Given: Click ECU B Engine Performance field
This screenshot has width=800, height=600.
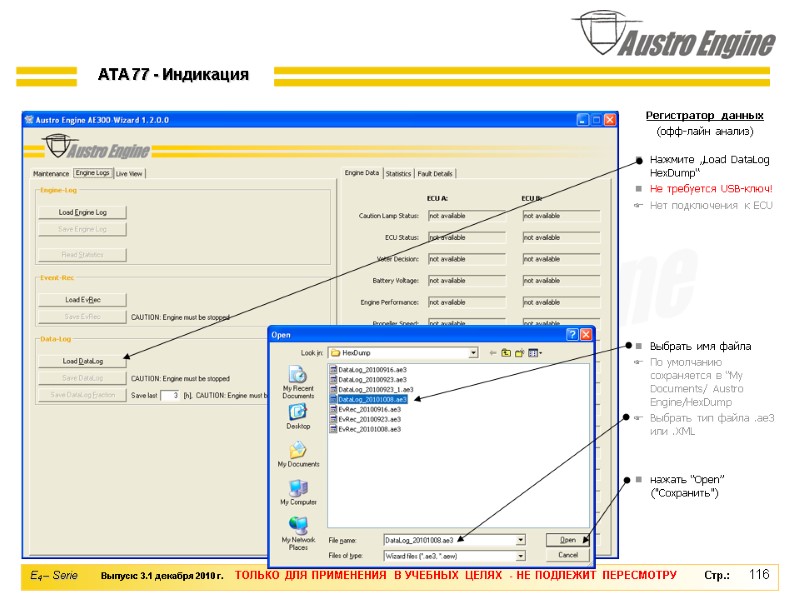Looking at the screenshot, I should tap(561, 303).
